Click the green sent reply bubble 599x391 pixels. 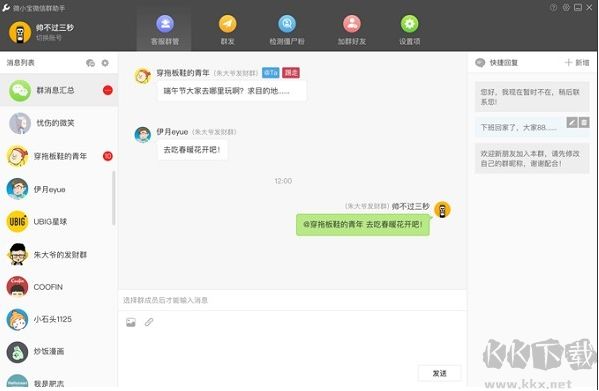click(x=363, y=225)
